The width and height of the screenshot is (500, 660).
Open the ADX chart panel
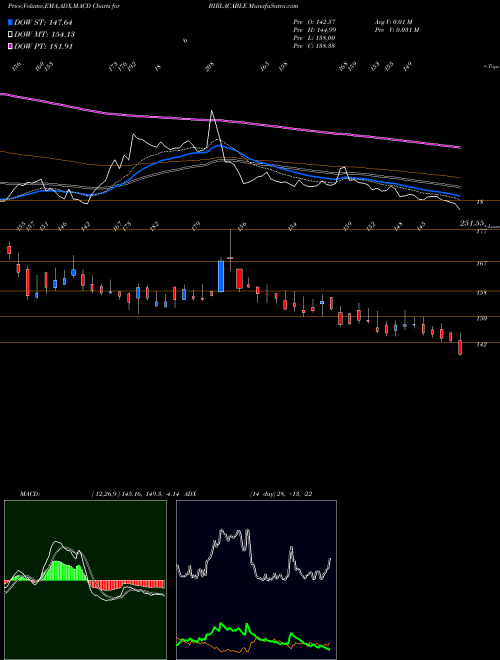point(256,580)
